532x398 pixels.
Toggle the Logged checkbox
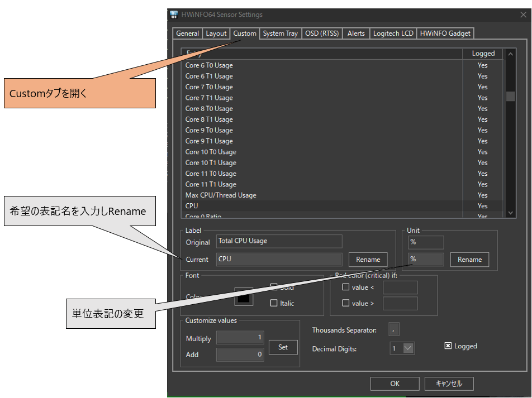[448, 346]
